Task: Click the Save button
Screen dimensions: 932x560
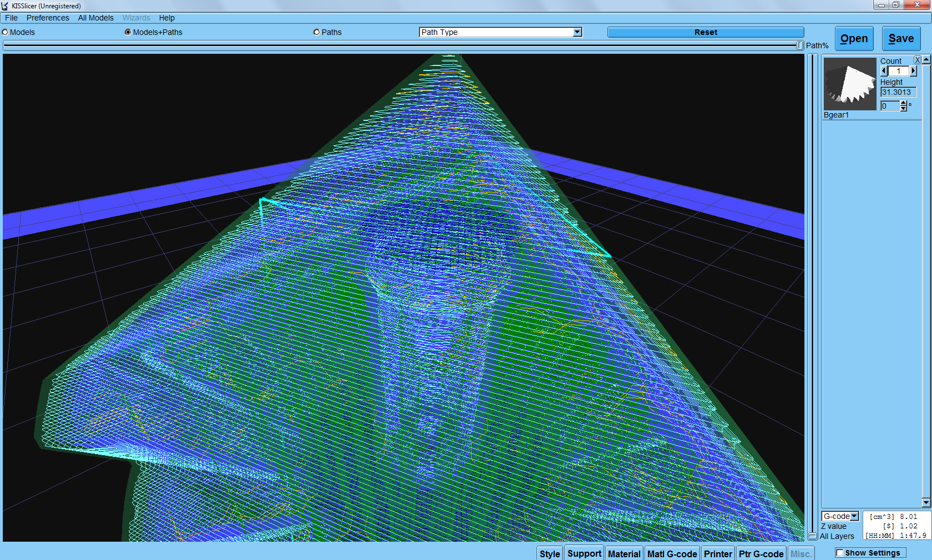Action: pyautogui.click(x=901, y=39)
